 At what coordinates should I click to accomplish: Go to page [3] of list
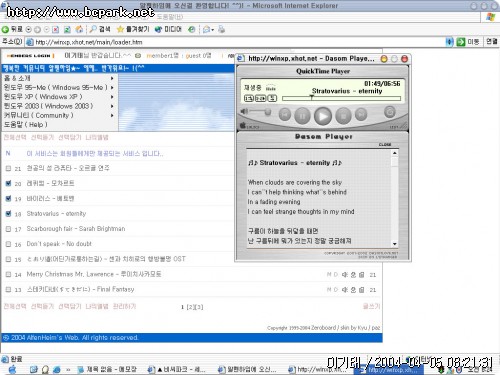coord(199,307)
